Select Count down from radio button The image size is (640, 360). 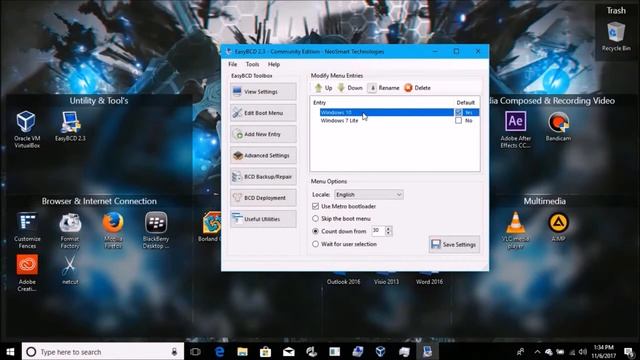(x=315, y=231)
